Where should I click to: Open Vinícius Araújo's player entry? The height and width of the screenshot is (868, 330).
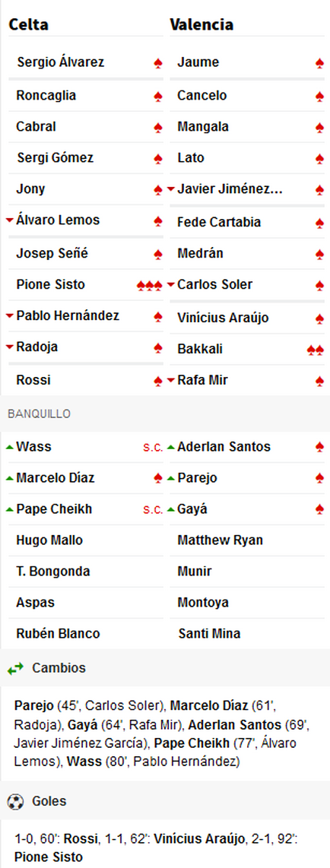223,318
